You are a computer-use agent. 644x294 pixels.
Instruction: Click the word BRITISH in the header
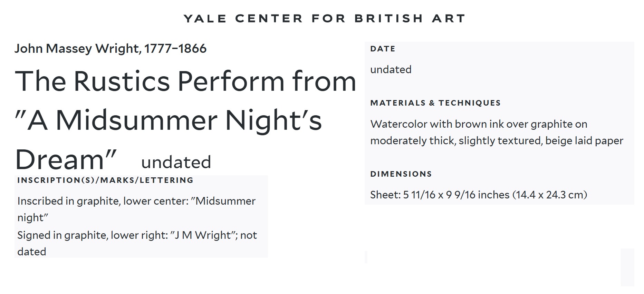389,18
